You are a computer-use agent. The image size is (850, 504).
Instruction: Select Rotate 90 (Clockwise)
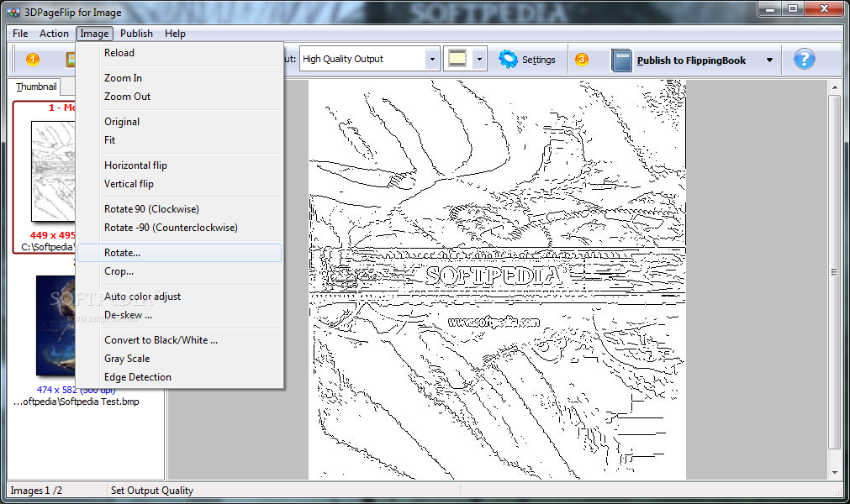click(x=179, y=209)
